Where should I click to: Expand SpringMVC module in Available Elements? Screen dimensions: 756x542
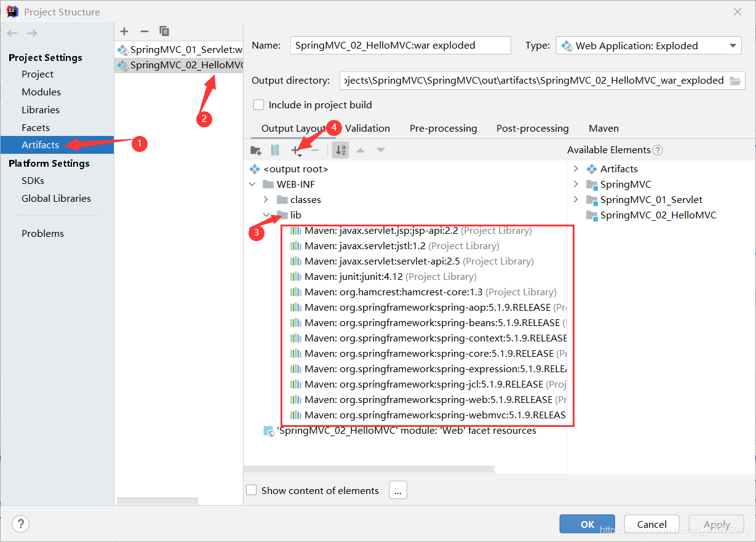(x=576, y=185)
